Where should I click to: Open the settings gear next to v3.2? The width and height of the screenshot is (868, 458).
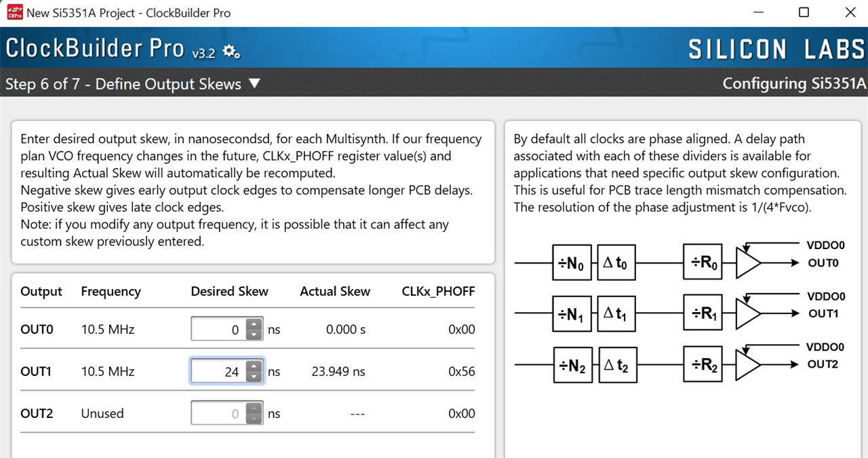pyautogui.click(x=231, y=51)
